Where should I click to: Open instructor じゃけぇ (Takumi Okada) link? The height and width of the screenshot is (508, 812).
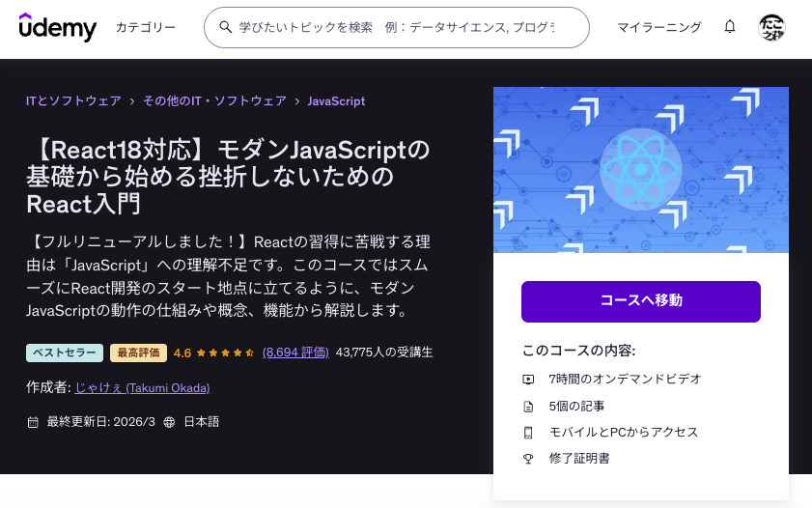tap(142, 387)
